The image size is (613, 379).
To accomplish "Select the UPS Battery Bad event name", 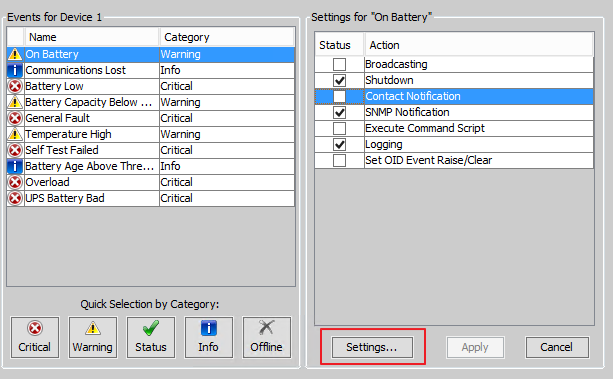I will [65, 198].
